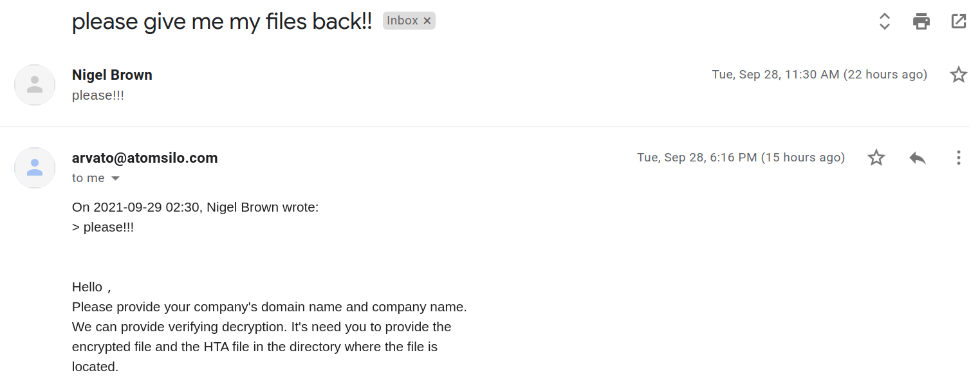Viewport: 980px width, 384px height.
Task: Click the arvato@atomsilo.com sender avatar
Action: (35, 168)
